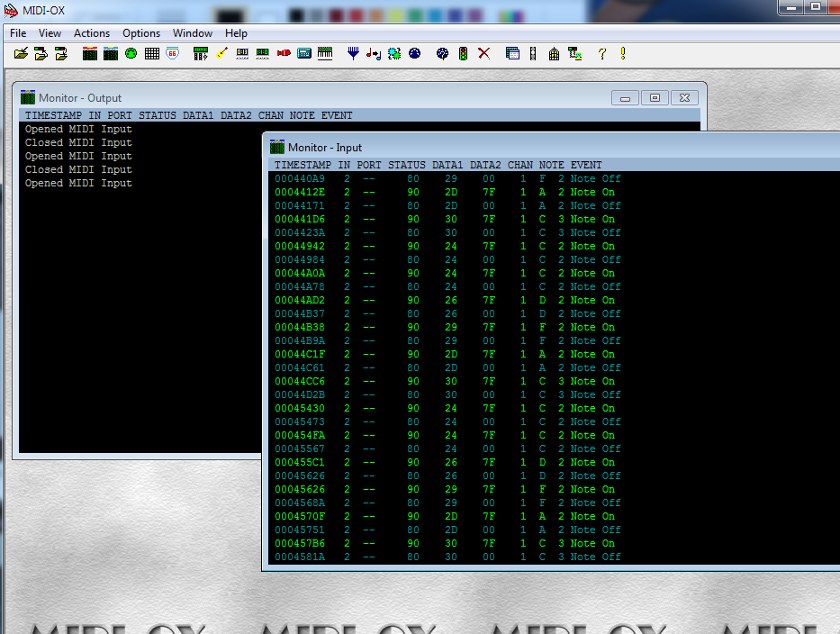Image resolution: width=840 pixels, height=634 pixels.
Task: Select the Note Off row at 0004581A
Action: [447, 557]
